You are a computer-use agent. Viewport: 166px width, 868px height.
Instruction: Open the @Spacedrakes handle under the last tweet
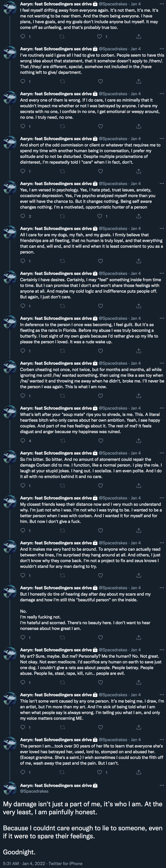coord(34,791)
